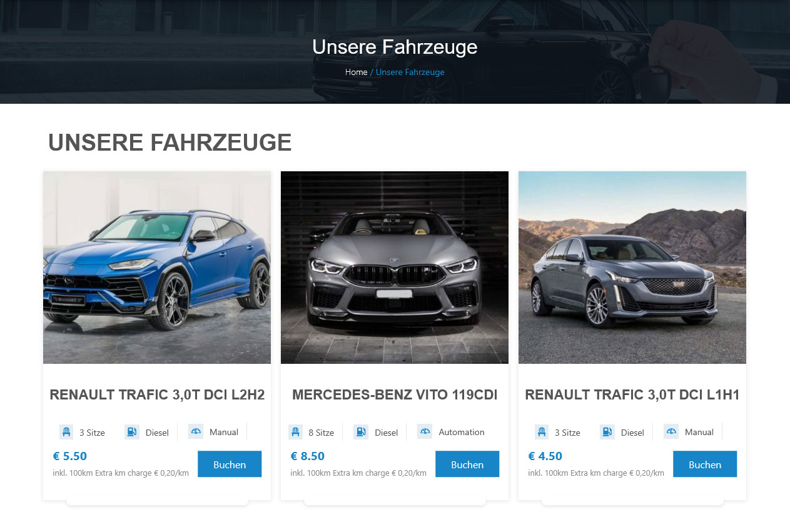The width and height of the screenshot is (790, 532).
Task: Click the seat icon on Renault Trafic L1H1 card
Action: tap(542, 432)
